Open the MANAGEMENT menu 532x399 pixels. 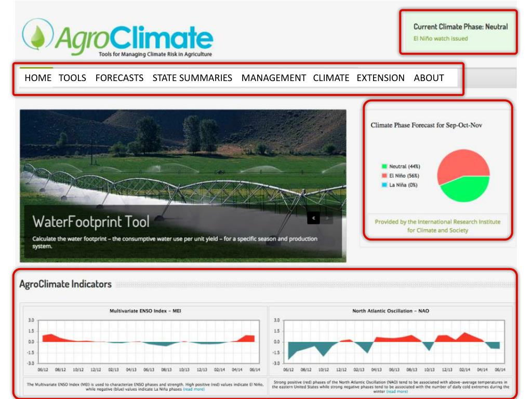pyautogui.click(x=273, y=78)
